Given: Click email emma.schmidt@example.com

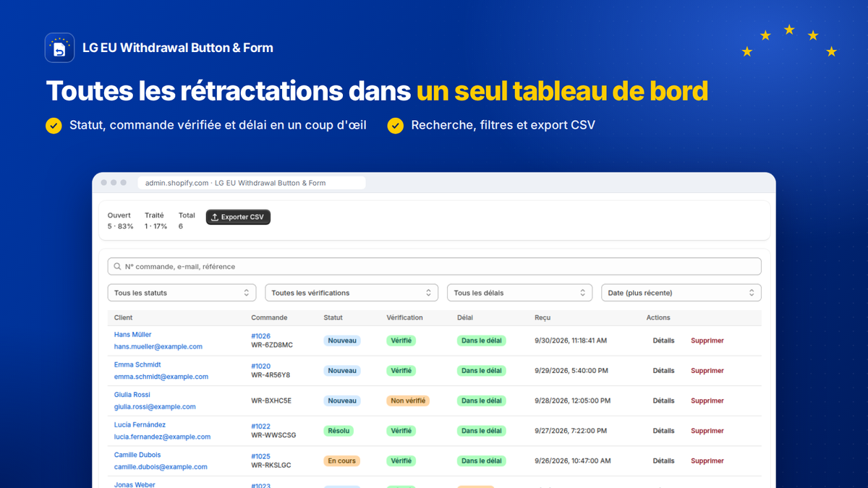Looking at the screenshot, I should tap(161, 377).
